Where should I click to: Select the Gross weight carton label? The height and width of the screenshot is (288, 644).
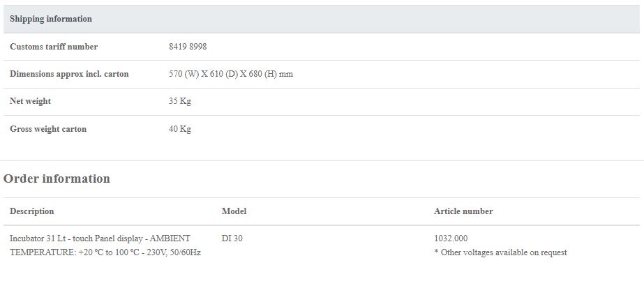(x=48, y=129)
